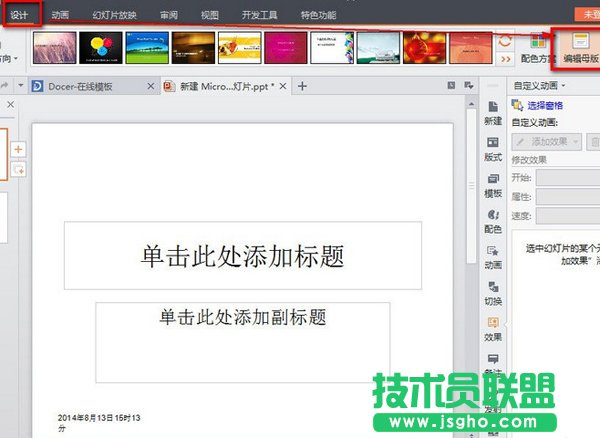Choose the blue sky green grass template
This screenshot has width=600, height=438.
coord(147,48)
